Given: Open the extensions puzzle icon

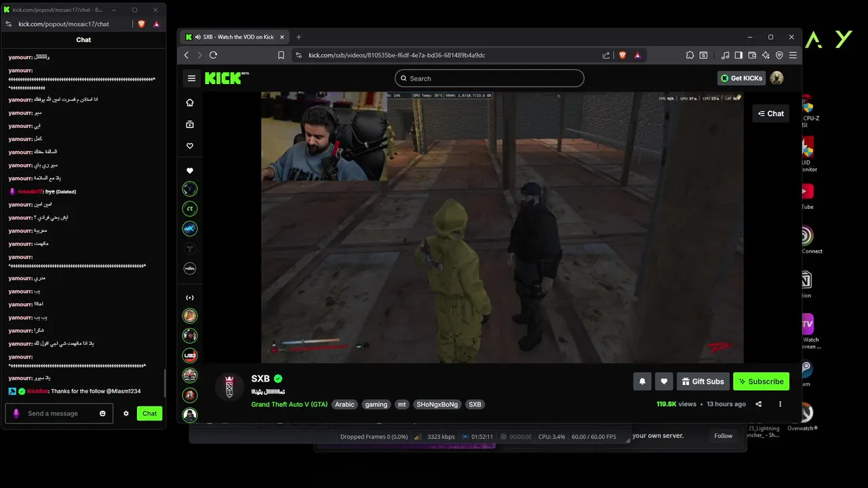Looking at the screenshot, I should coord(690,55).
